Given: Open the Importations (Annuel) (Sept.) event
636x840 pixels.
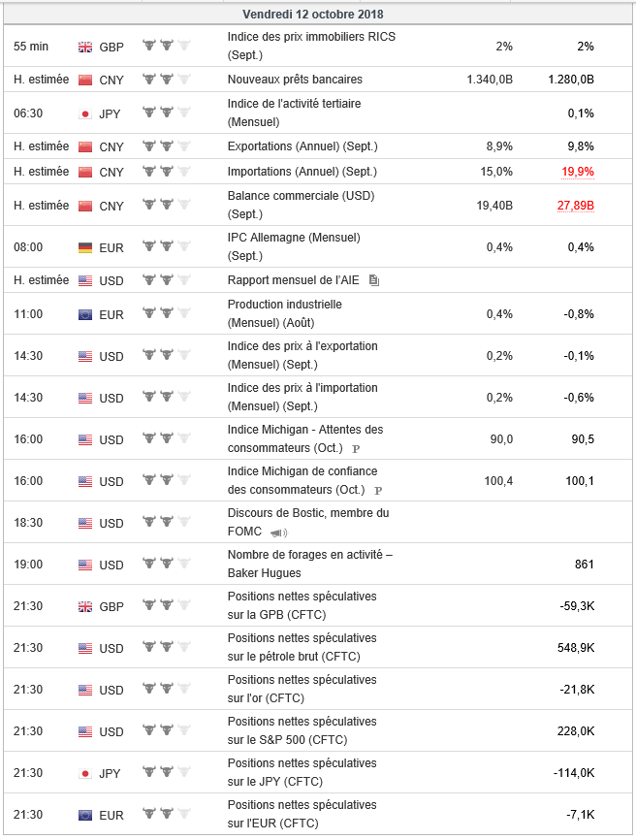Looking at the screenshot, I should (302, 172).
